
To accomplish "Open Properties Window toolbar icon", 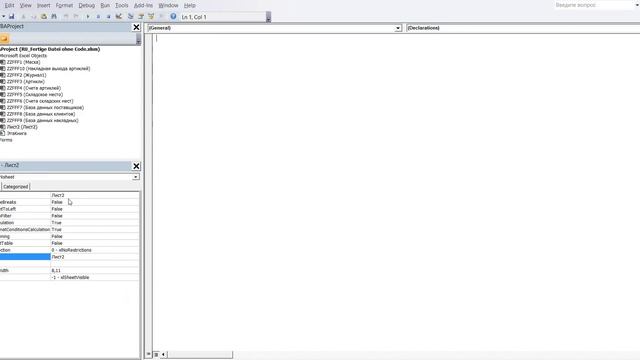I will click(141, 17).
